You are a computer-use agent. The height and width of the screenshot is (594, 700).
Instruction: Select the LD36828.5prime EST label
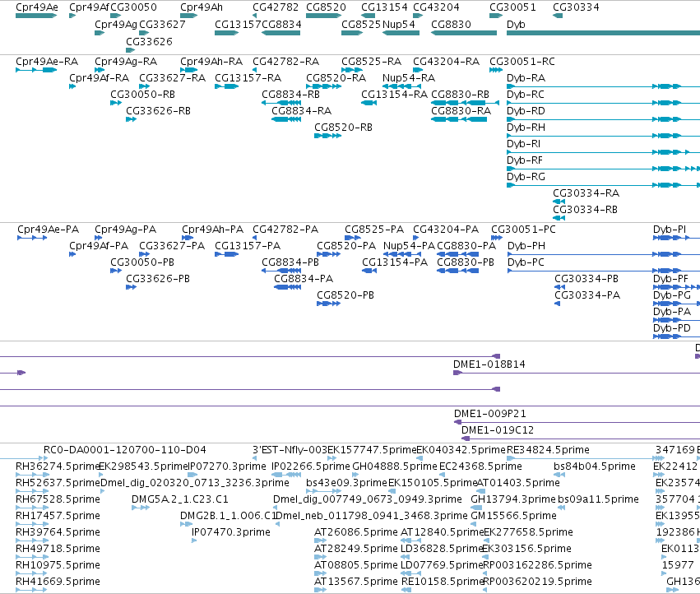pyautogui.click(x=443, y=549)
